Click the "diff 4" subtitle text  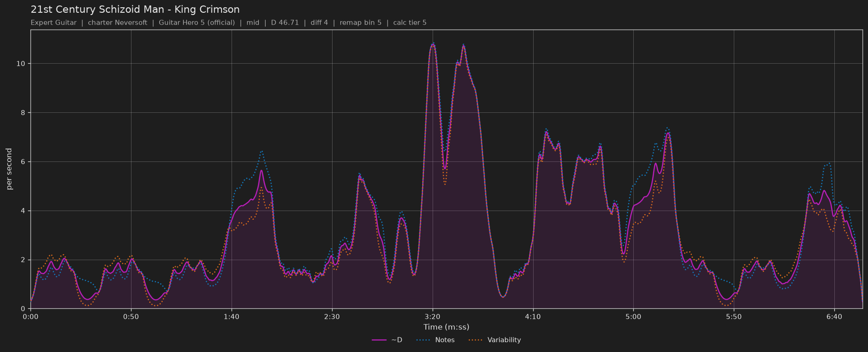pyautogui.click(x=319, y=23)
